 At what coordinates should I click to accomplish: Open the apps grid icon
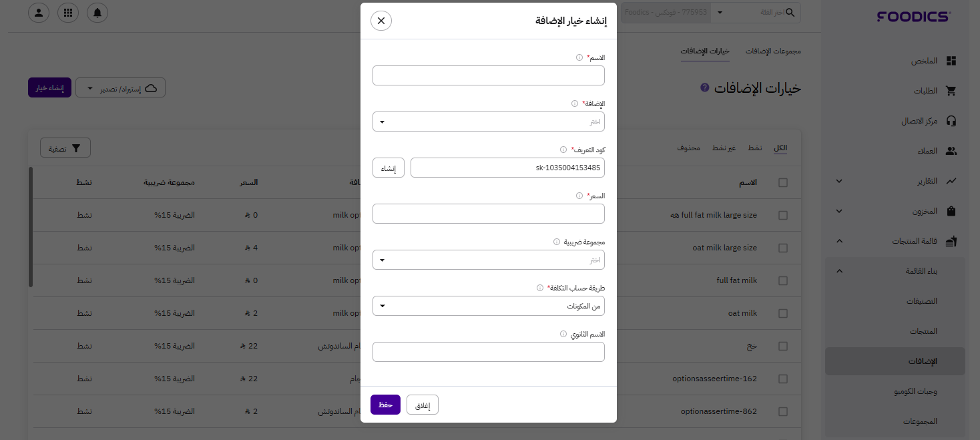pyautogui.click(x=68, y=13)
